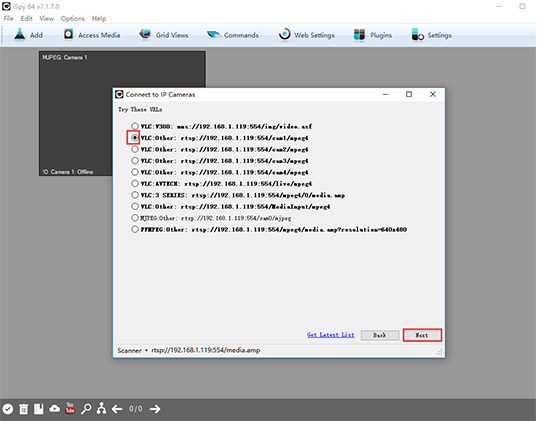Select VLC:Other MediaInput/mpeg4 radio button
The image size is (537, 421).
point(135,206)
